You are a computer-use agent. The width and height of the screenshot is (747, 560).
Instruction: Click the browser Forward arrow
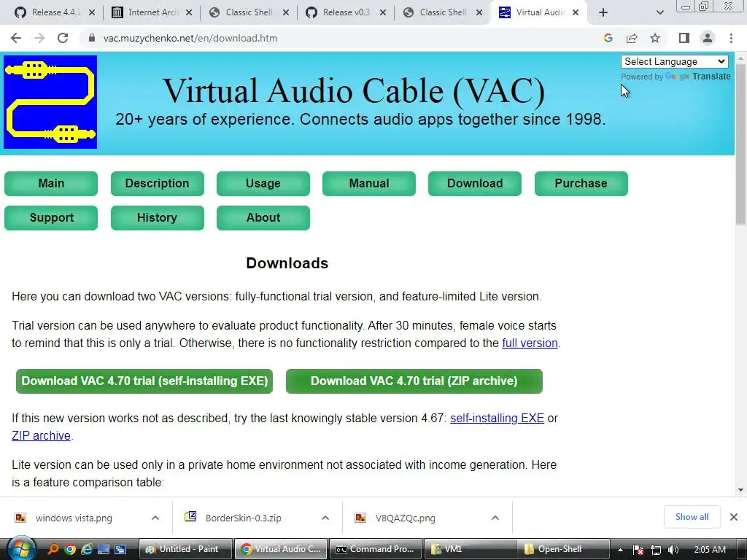[39, 38]
